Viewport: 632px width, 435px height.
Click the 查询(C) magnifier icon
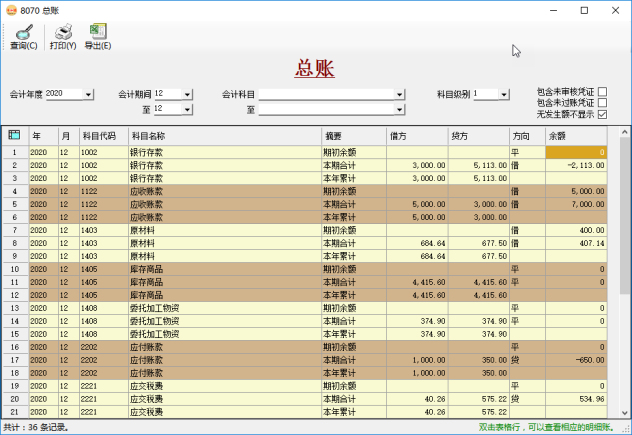(23, 32)
